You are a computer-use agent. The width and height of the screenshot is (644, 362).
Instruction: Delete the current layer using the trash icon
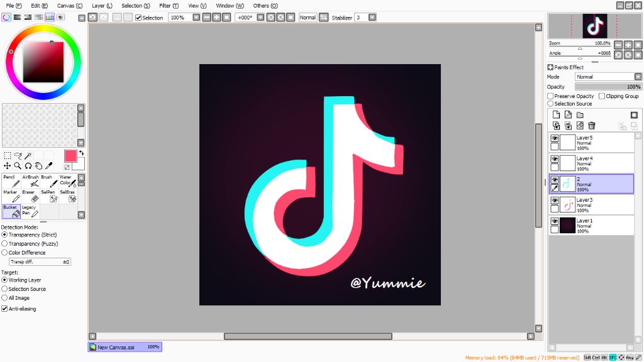591,124
